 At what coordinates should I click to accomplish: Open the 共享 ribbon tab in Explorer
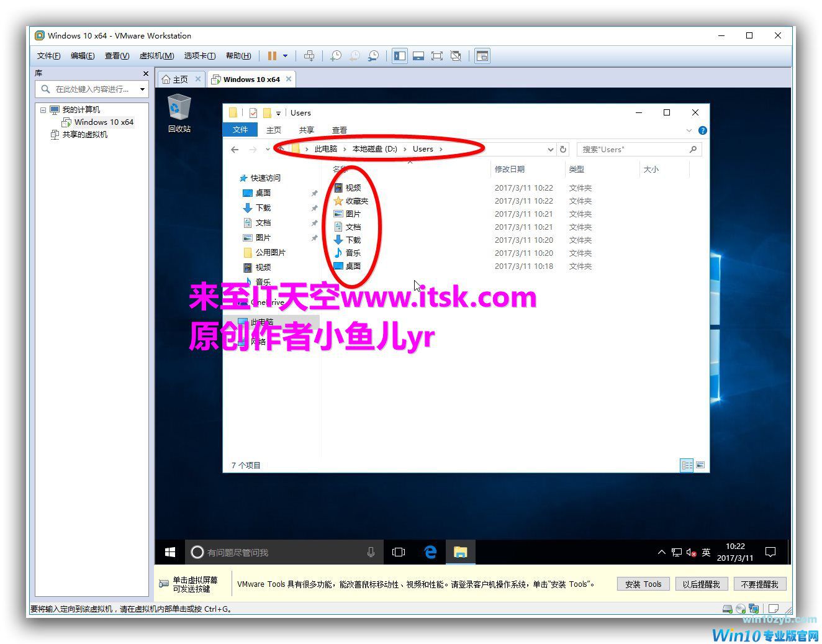pos(307,130)
